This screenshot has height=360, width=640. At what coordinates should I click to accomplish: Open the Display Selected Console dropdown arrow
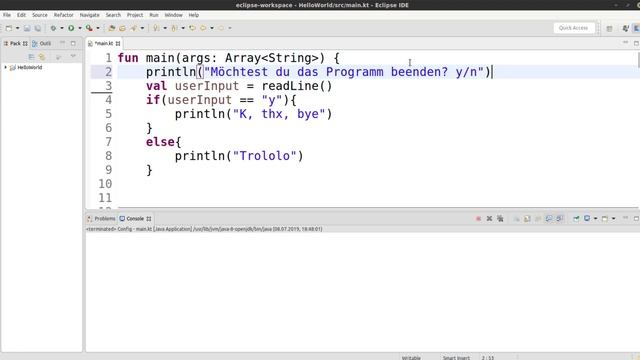coord(595,219)
